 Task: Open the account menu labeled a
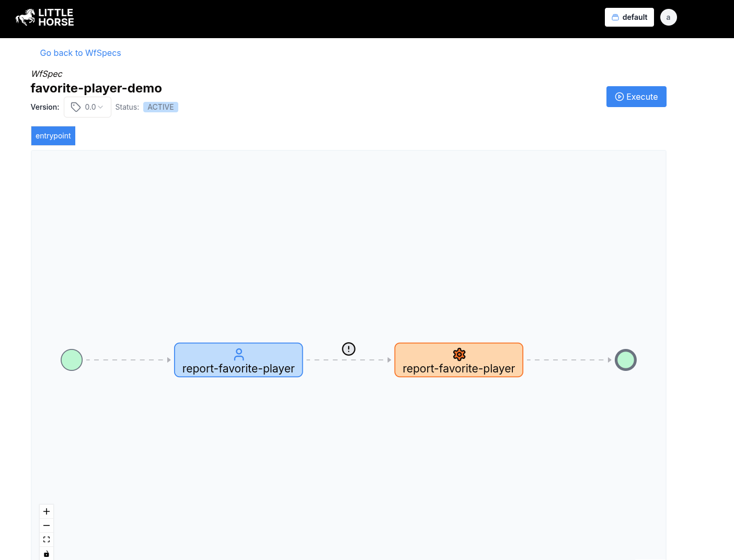668,17
